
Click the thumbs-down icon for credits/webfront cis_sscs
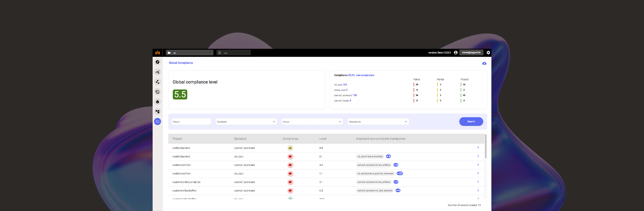290,174
